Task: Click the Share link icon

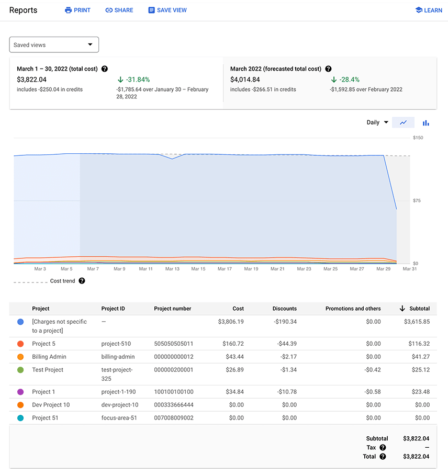Action: click(x=109, y=10)
